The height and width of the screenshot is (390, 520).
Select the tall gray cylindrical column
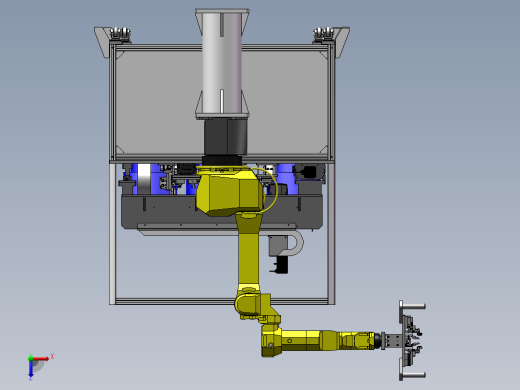[x=222, y=62]
